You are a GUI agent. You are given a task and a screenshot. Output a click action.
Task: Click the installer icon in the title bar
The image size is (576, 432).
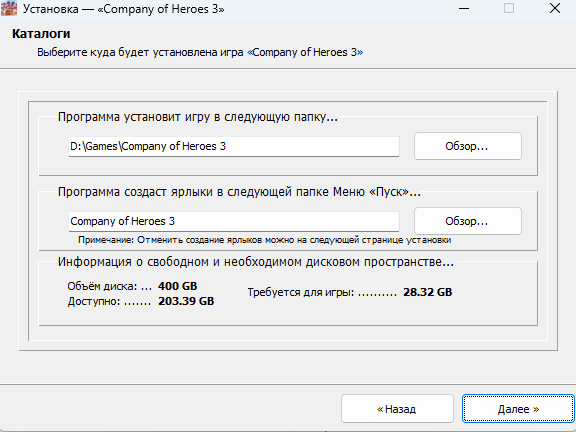click(x=9, y=8)
